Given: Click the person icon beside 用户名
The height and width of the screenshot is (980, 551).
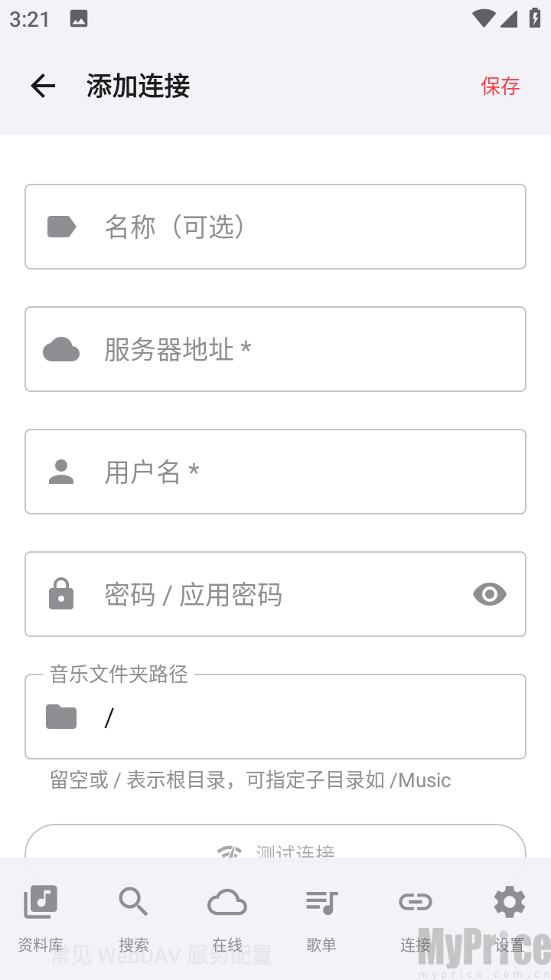Looking at the screenshot, I should click(x=61, y=472).
